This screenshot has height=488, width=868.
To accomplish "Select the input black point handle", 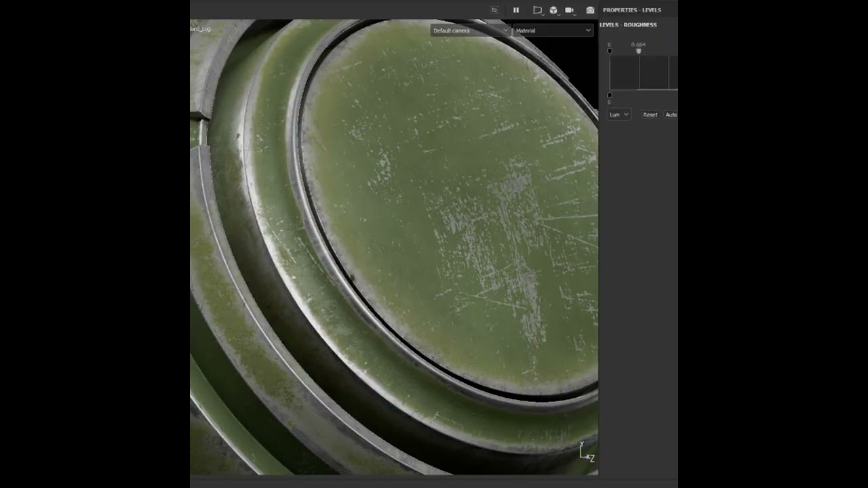I will point(610,51).
